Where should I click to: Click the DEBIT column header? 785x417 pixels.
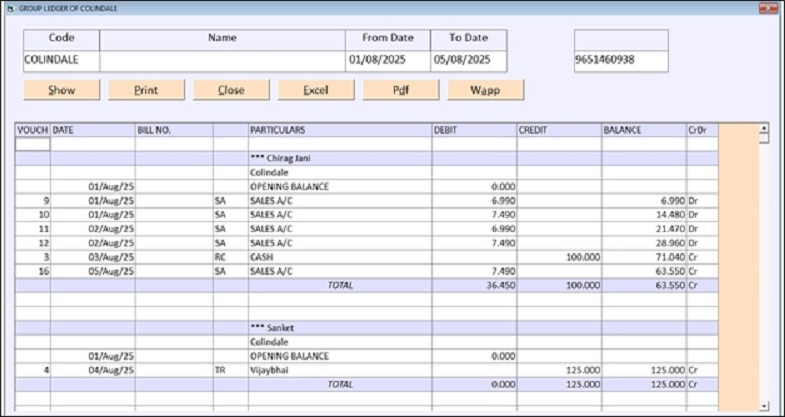click(x=474, y=130)
